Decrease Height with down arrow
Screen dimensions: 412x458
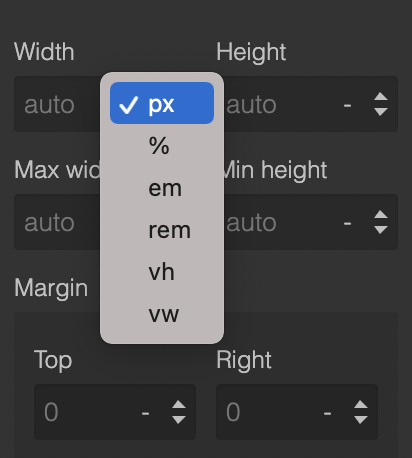click(381, 111)
